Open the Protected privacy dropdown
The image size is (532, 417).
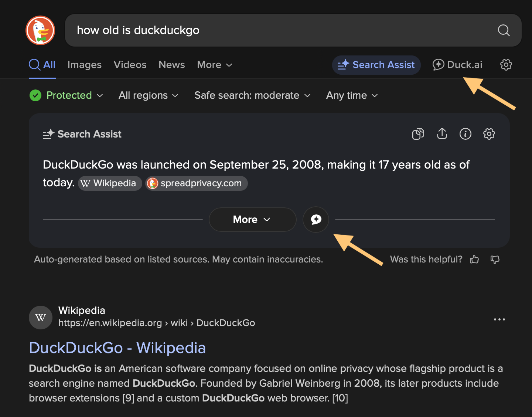coord(66,95)
